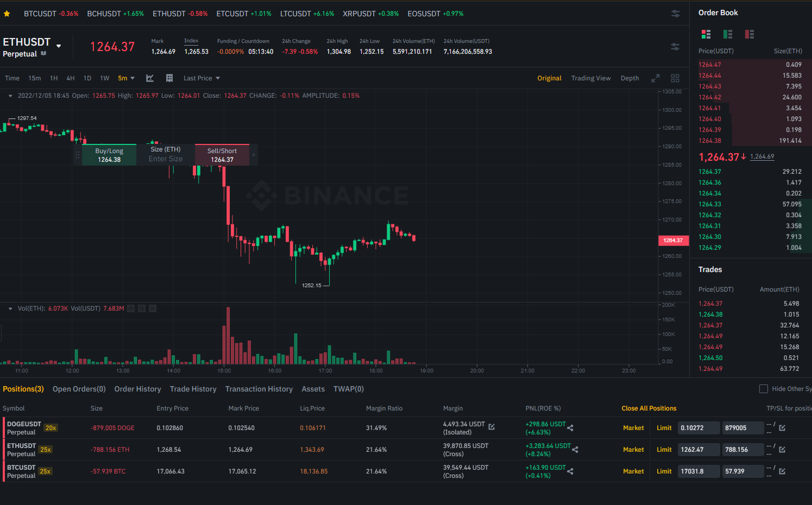Open the technical indicators chart icon
This screenshot has width=812, height=505.
click(x=150, y=78)
